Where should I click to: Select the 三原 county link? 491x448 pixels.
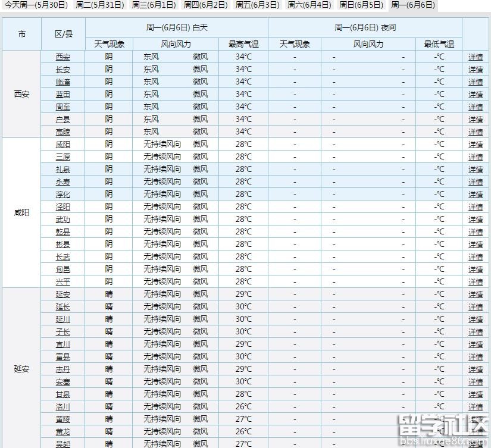(62, 157)
